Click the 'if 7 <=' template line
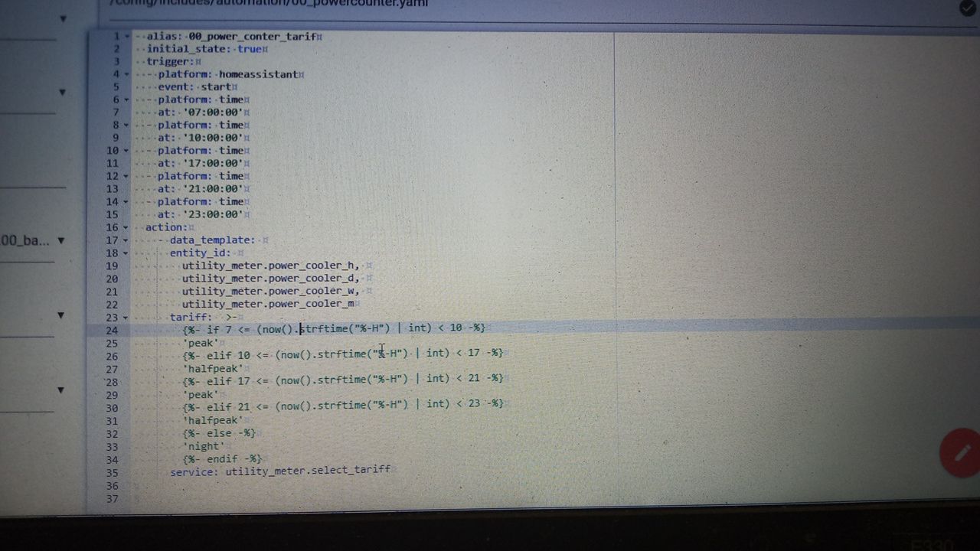 point(334,328)
